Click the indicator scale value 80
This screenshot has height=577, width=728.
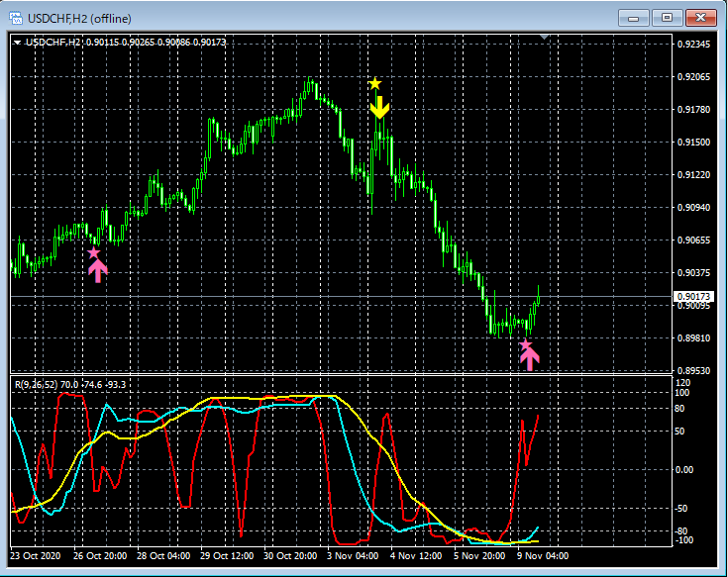679,409
